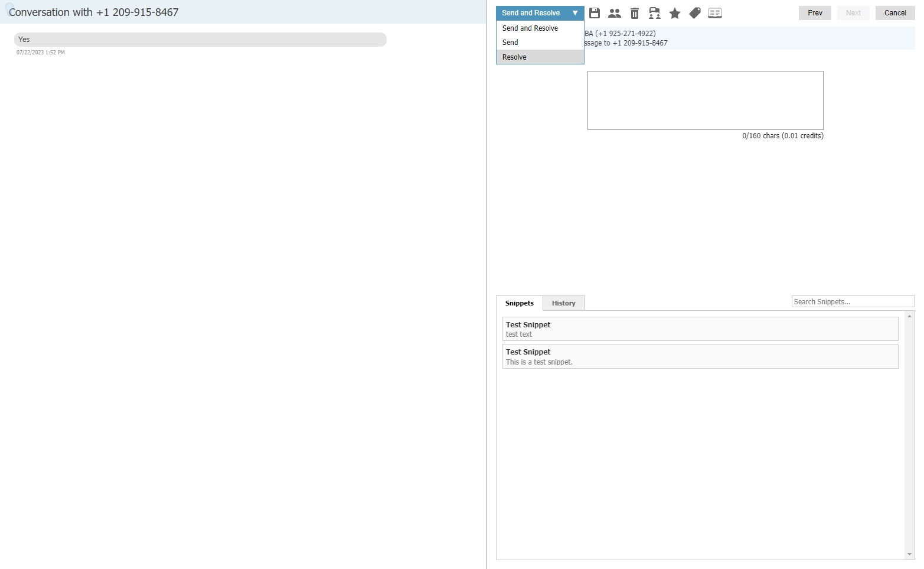Click the Next button
Screen dimensions: 924x569
click(853, 13)
